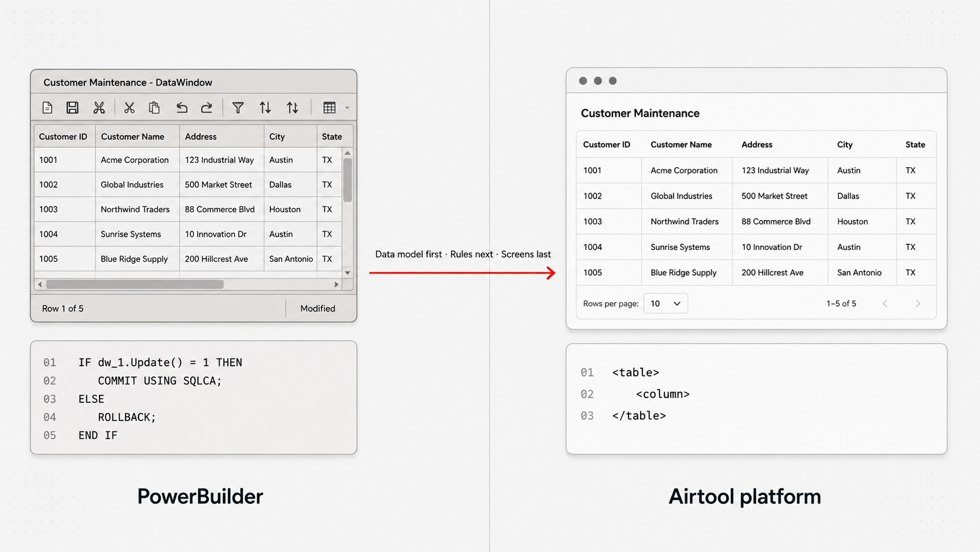
Task: Click the ROLLBACK; code line
Action: [127, 417]
